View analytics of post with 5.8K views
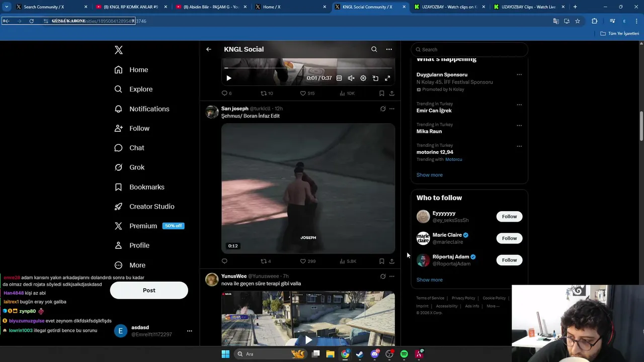This screenshot has width=644, height=362. click(x=348, y=261)
